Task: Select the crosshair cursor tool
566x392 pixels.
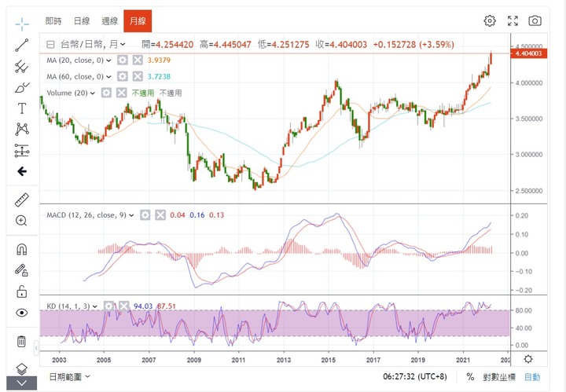Action: pos(22,24)
